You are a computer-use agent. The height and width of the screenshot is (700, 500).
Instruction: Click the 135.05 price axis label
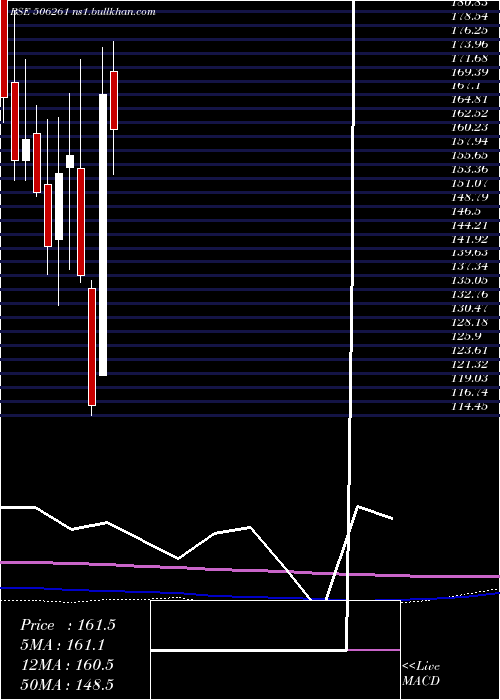470,280
